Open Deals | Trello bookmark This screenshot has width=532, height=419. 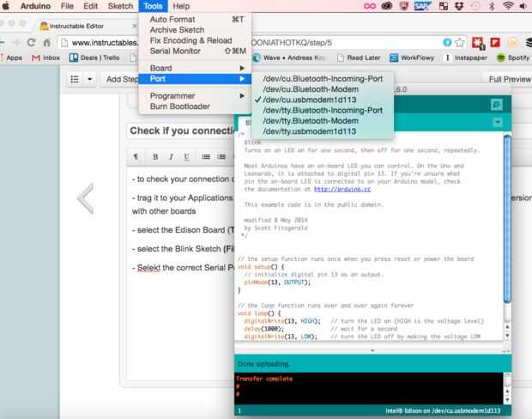tap(94, 58)
